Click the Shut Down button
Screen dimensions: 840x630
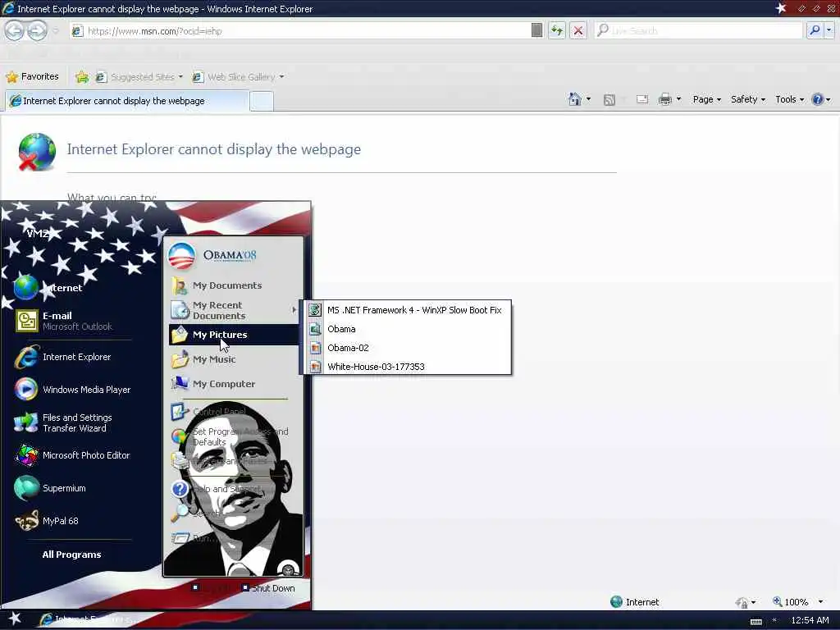[x=268, y=588]
